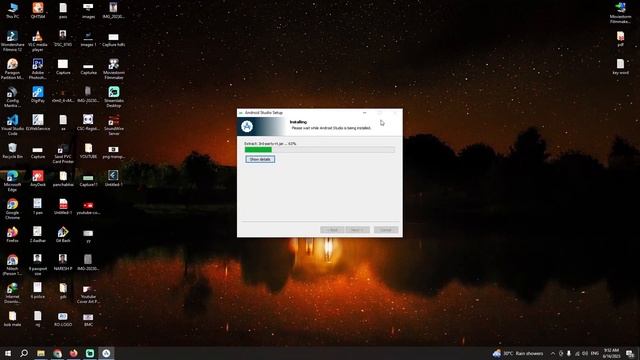Image resolution: width=640 pixels, height=360 pixels.
Task: Select the Streamlabs Desktop shortcut
Action: click(x=113, y=97)
